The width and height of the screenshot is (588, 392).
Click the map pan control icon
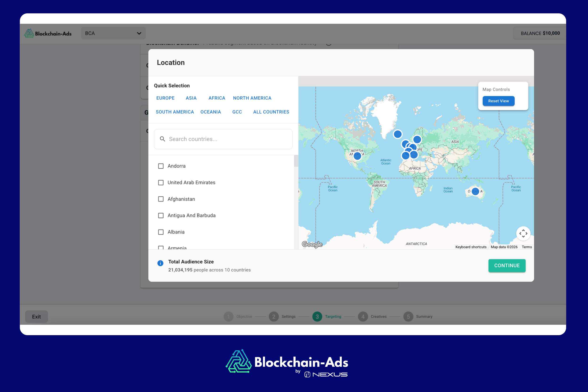pyautogui.click(x=524, y=233)
